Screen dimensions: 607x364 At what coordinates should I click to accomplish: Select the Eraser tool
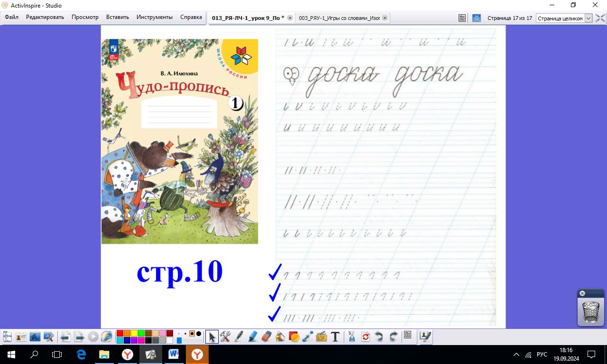coord(267,337)
